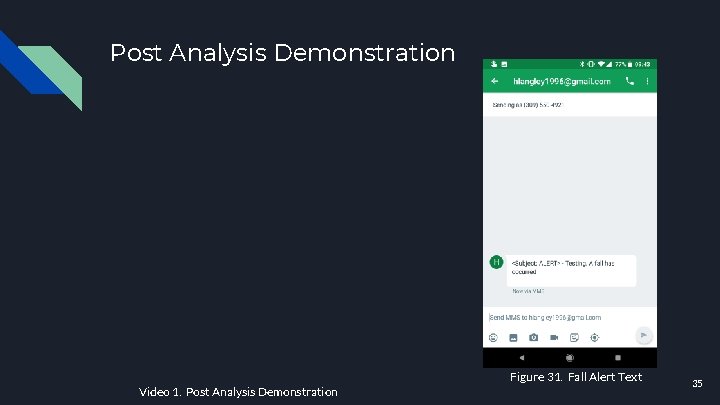Tap the Android back navigation button

(x=522, y=358)
